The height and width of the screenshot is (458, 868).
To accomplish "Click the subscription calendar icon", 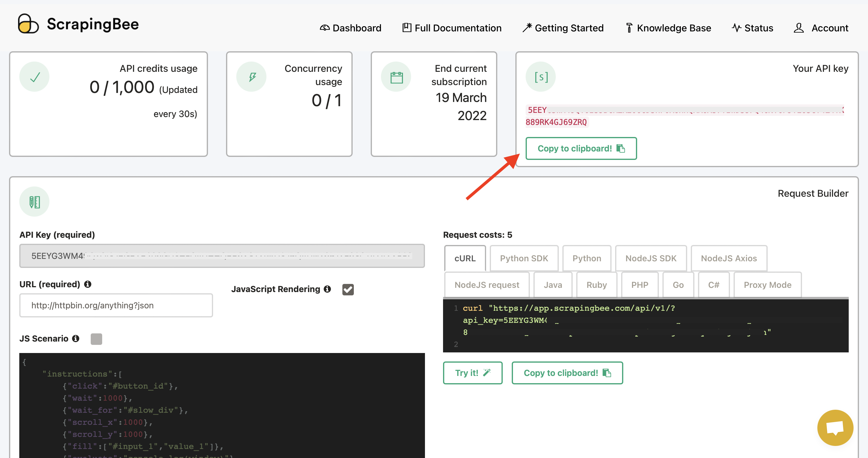I will (396, 77).
